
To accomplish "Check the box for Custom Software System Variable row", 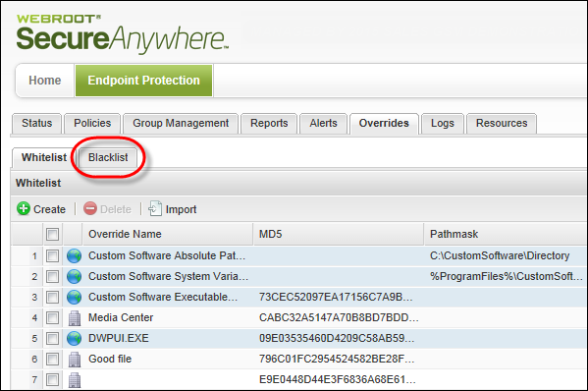I will click(x=52, y=277).
